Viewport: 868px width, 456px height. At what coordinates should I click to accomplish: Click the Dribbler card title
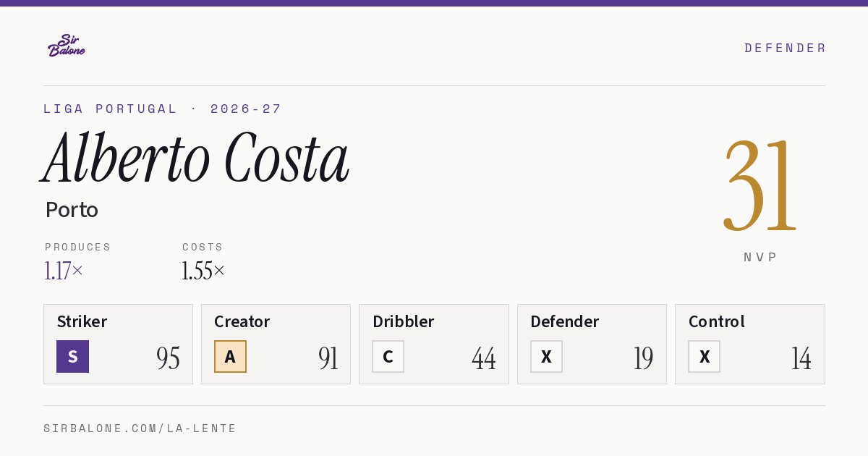(x=404, y=321)
